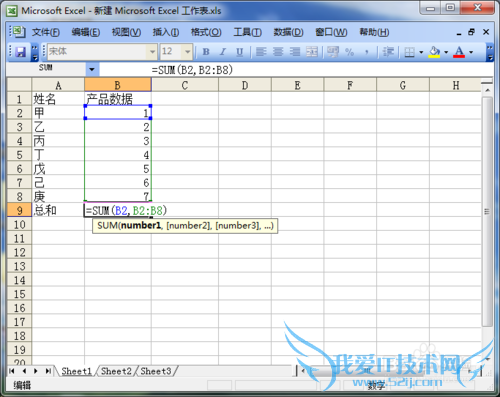Image resolution: width=500 pixels, height=397 pixels.
Task: Select column D header
Action: pyautogui.click(x=245, y=85)
